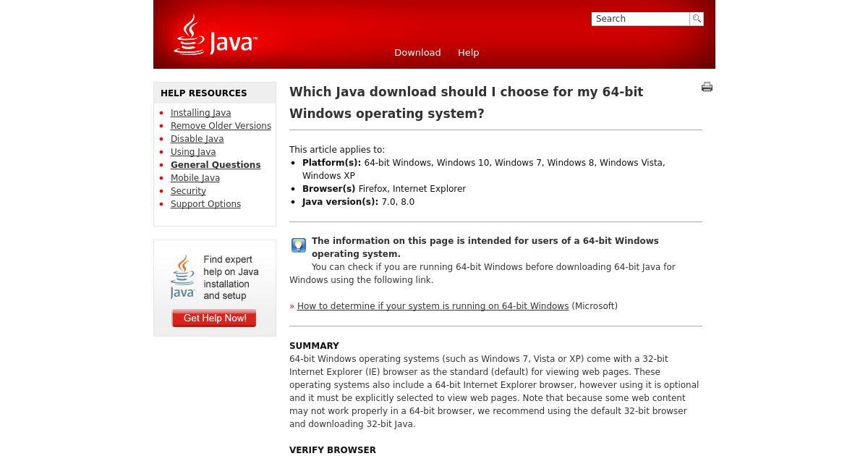Screen dimensions: 868x456
Task: Click 'This article applies to:' text
Action: [x=337, y=150]
